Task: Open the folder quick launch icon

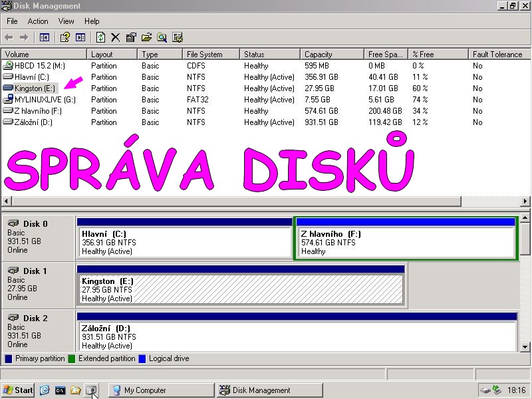Action: click(75, 390)
